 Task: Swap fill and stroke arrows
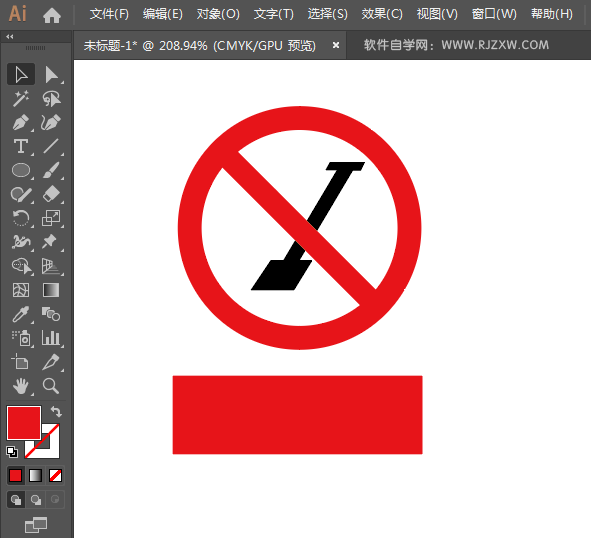(x=56, y=411)
